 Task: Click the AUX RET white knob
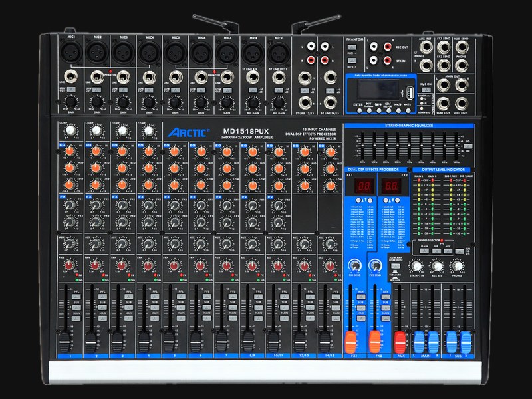click(x=437, y=267)
